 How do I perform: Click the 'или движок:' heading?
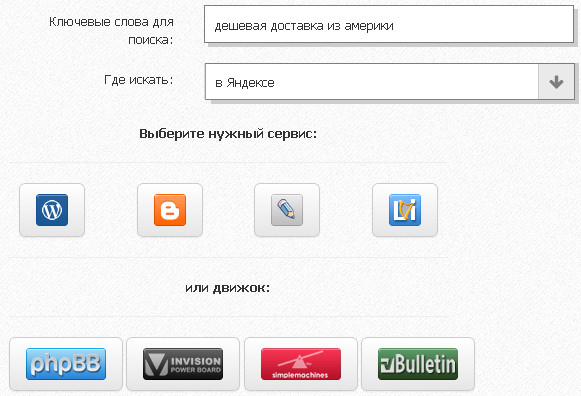(228, 287)
